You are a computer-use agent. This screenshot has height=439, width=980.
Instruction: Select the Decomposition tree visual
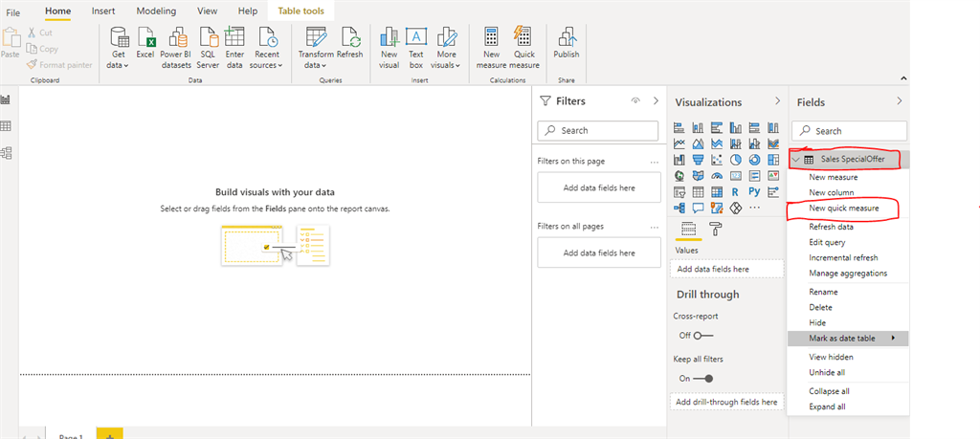click(679, 208)
